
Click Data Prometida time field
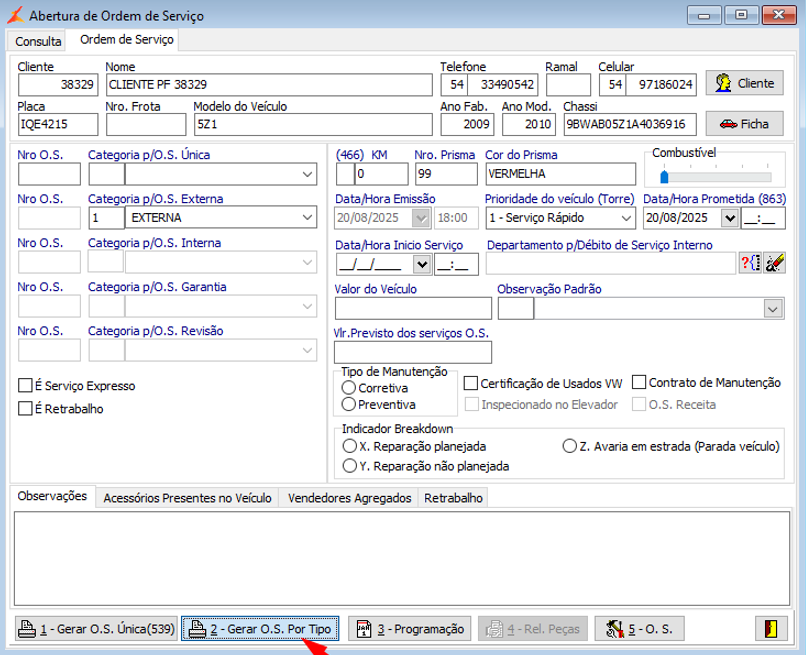coord(763,218)
